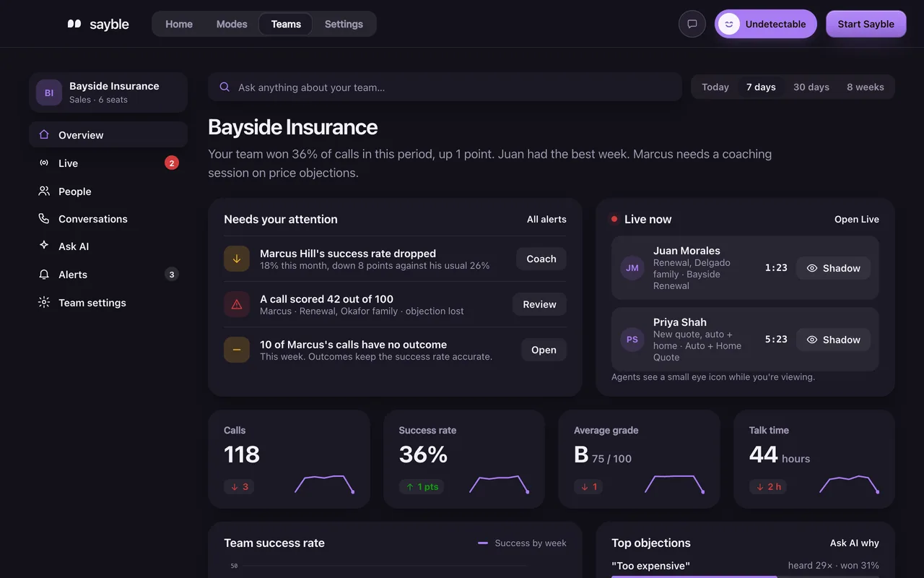924x578 pixels.
Task: Click the Live broadcast icon in sidebar
Action: (x=44, y=163)
